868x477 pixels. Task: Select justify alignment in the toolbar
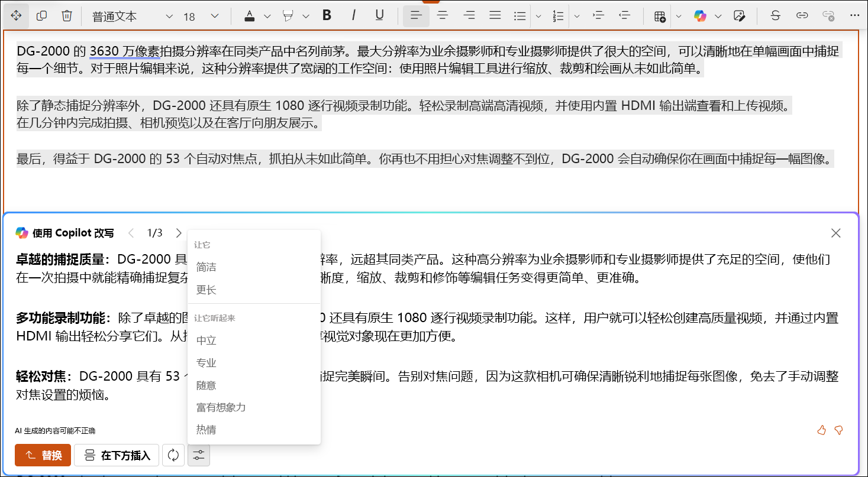pos(495,16)
